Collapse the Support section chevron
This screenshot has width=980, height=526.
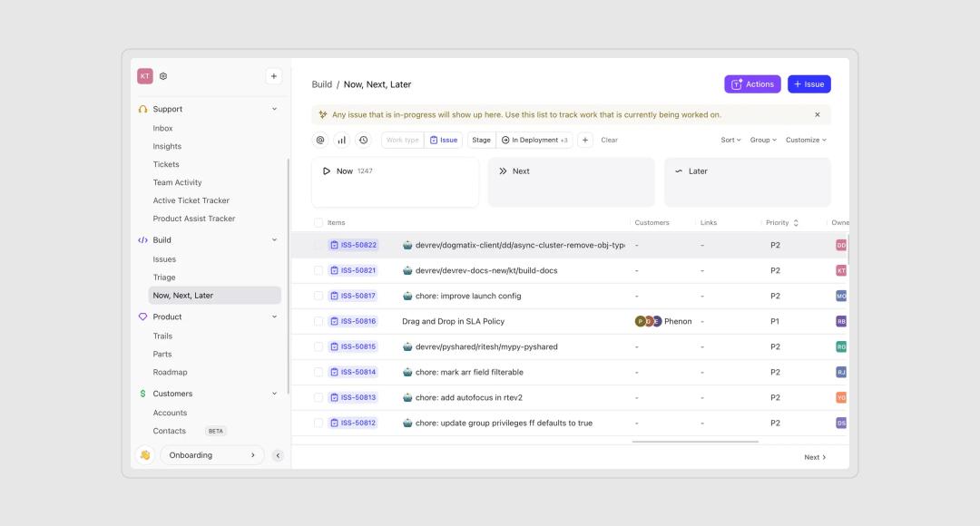pyautogui.click(x=274, y=109)
